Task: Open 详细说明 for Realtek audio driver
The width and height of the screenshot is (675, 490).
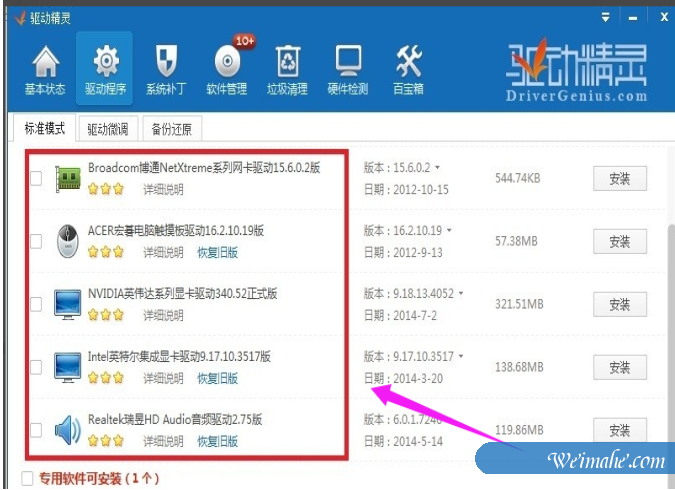Action: pos(163,441)
